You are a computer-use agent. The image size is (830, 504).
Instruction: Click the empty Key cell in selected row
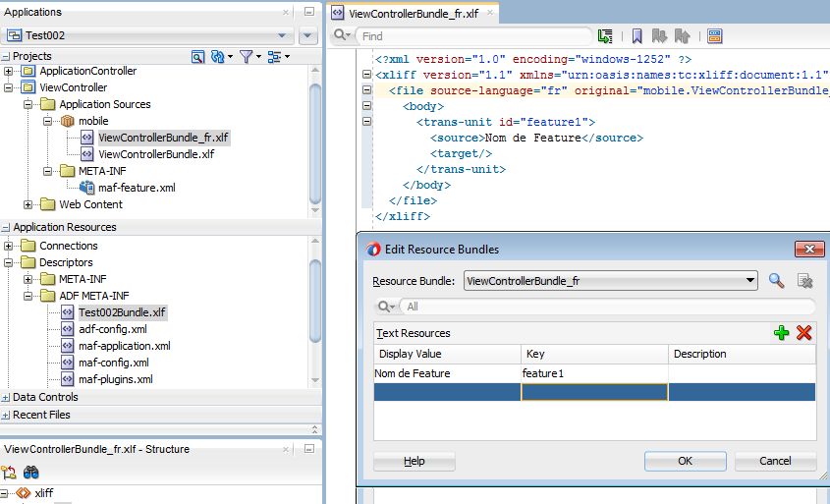coord(594,392)
